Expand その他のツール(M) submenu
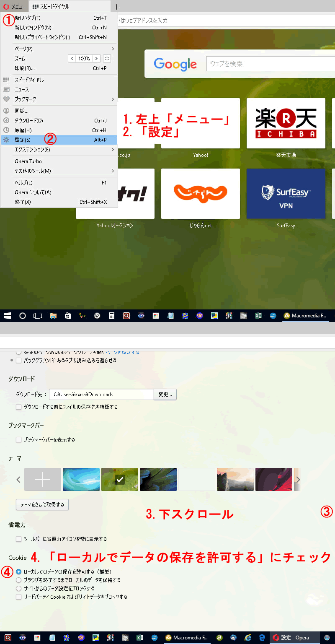 coord(59,171)
